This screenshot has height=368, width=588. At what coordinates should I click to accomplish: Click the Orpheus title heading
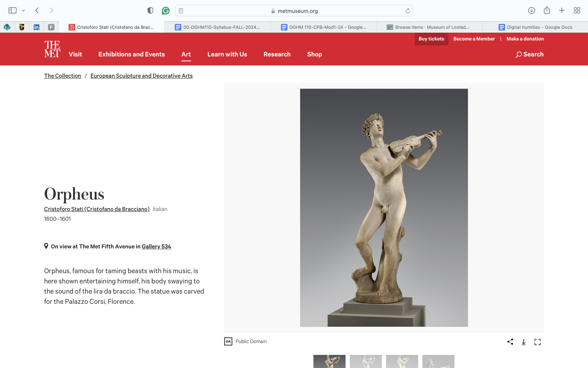pyautogui.click(x=74, y=194)
